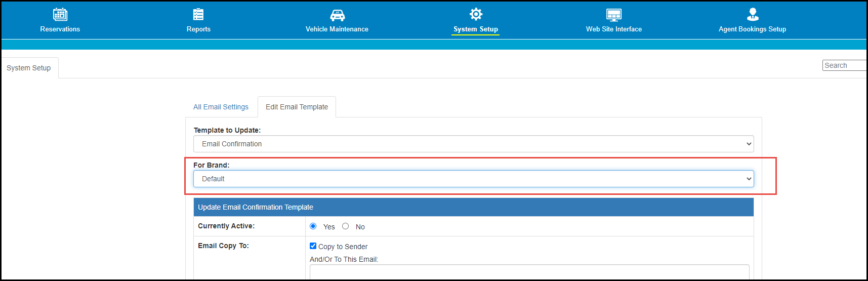Expand the For Brand dropdown

click(473, 179)
